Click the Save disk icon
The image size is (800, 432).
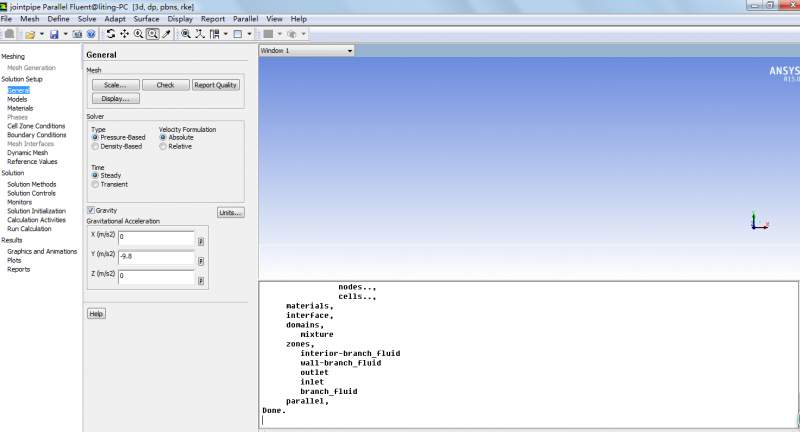54,34
